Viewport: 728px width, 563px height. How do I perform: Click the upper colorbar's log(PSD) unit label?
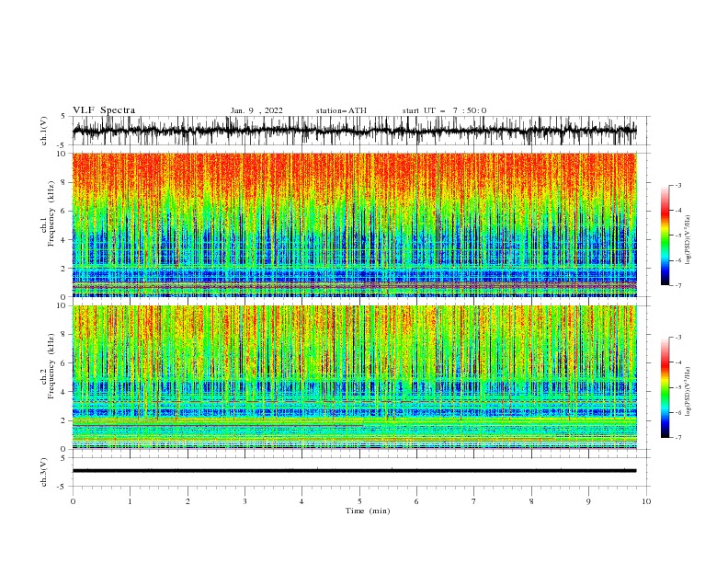click(688, 239)
